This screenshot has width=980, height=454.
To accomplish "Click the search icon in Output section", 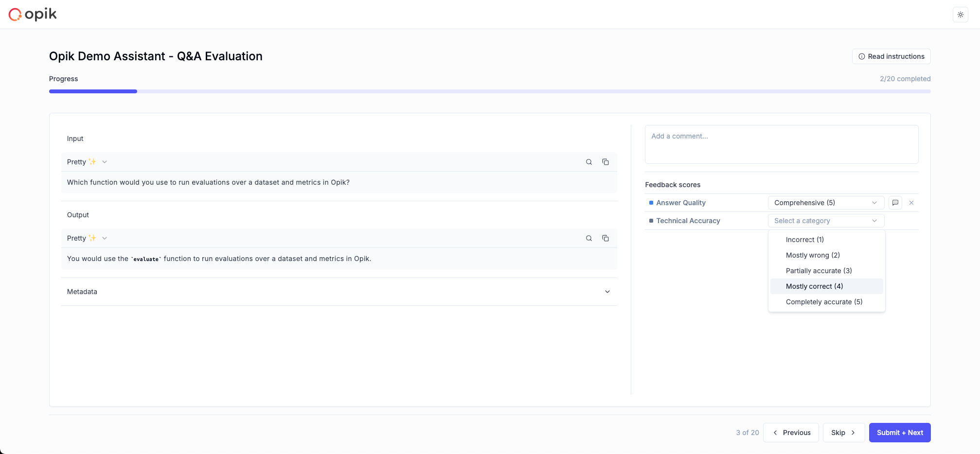I will tap(588, 238).
